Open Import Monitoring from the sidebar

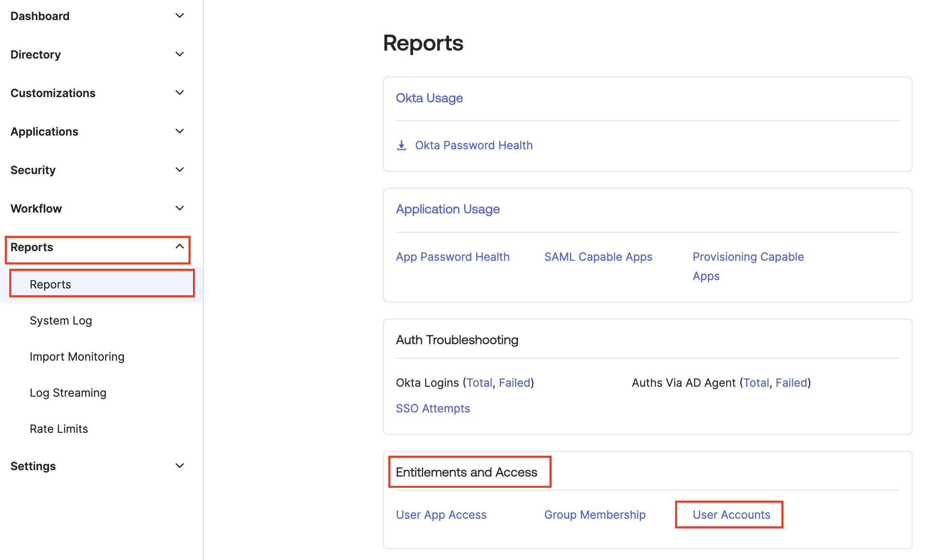pos(77,356)
